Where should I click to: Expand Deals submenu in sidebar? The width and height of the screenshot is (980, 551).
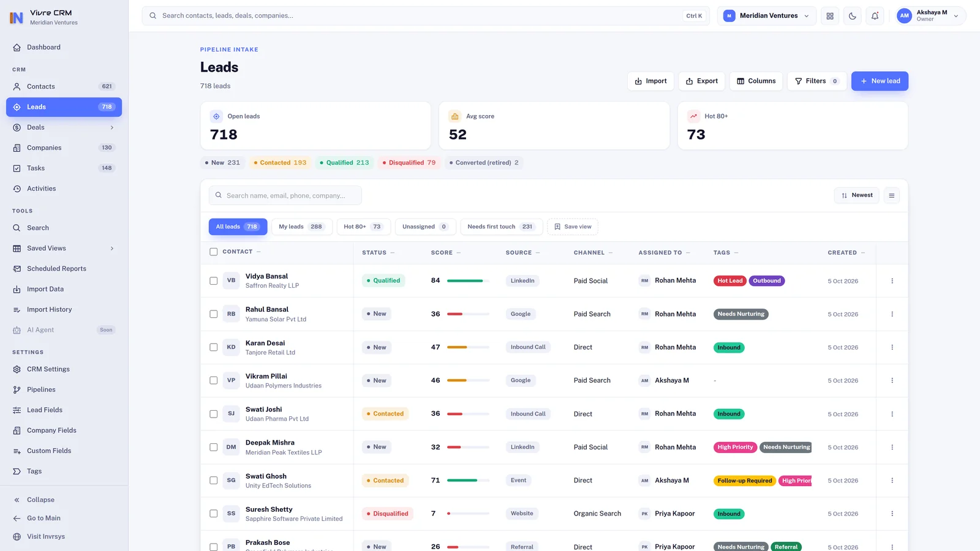pos(112,127)
